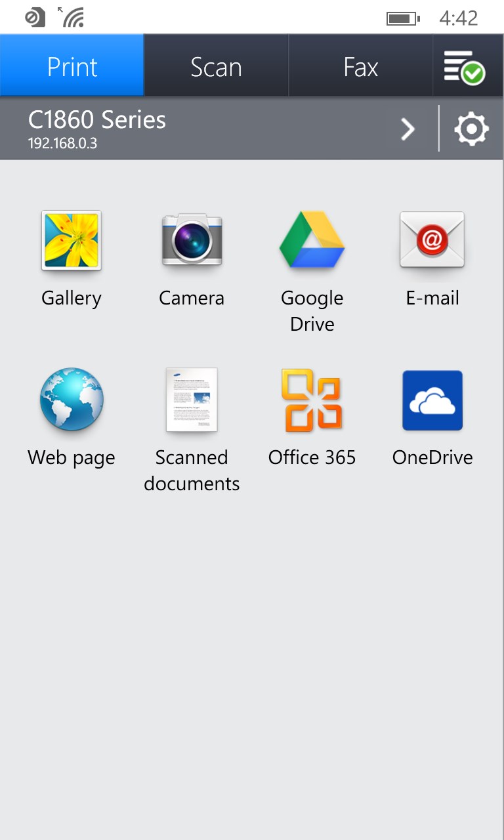The width and height of the screenshot is (504, 840).
Task: Switch to the Scan tab
Action: (x=216, y=66)
